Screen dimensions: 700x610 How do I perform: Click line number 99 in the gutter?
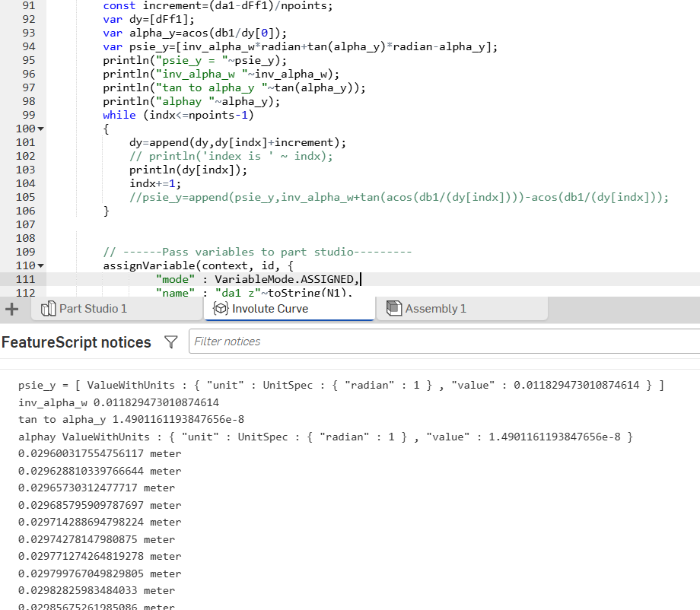pyautogui.click(x=29, y=115)
